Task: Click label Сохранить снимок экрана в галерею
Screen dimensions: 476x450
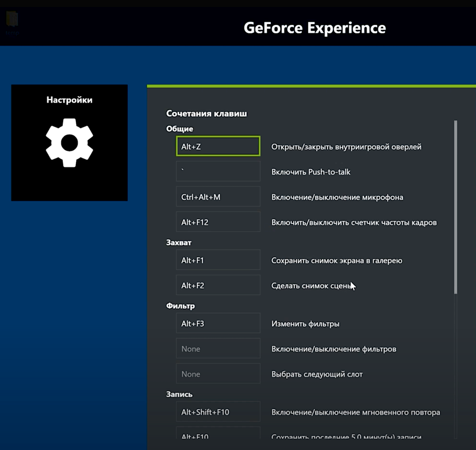Action: click(x=337, y=261)
